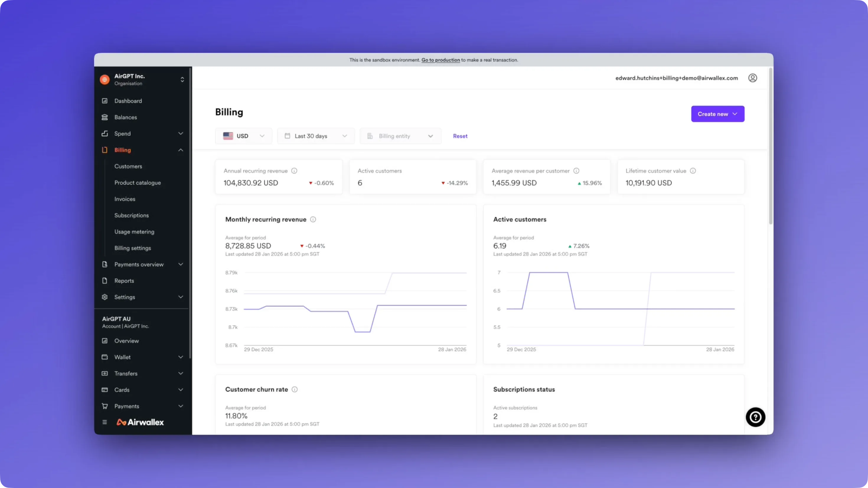This screenshot has height=488, width=868.
Task: Open the USD currency dropdown
Action: pos(244,136)
